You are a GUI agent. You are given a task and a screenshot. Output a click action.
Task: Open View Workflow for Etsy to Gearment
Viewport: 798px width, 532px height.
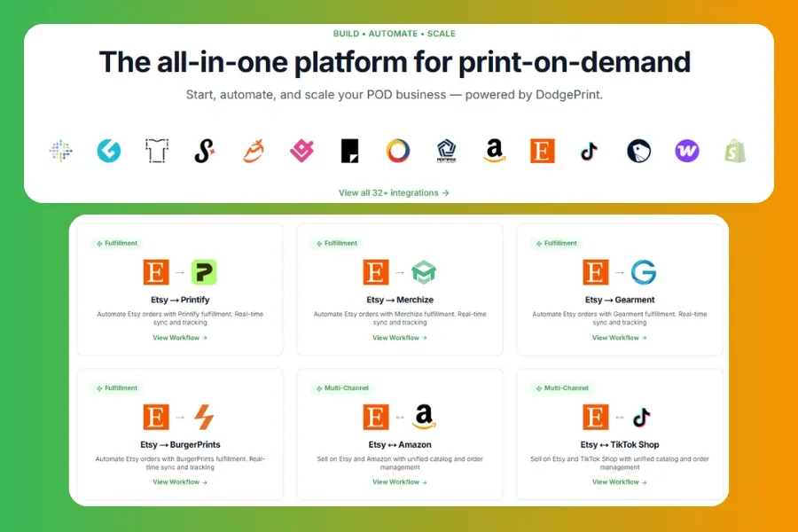click(x=620, y=338)
